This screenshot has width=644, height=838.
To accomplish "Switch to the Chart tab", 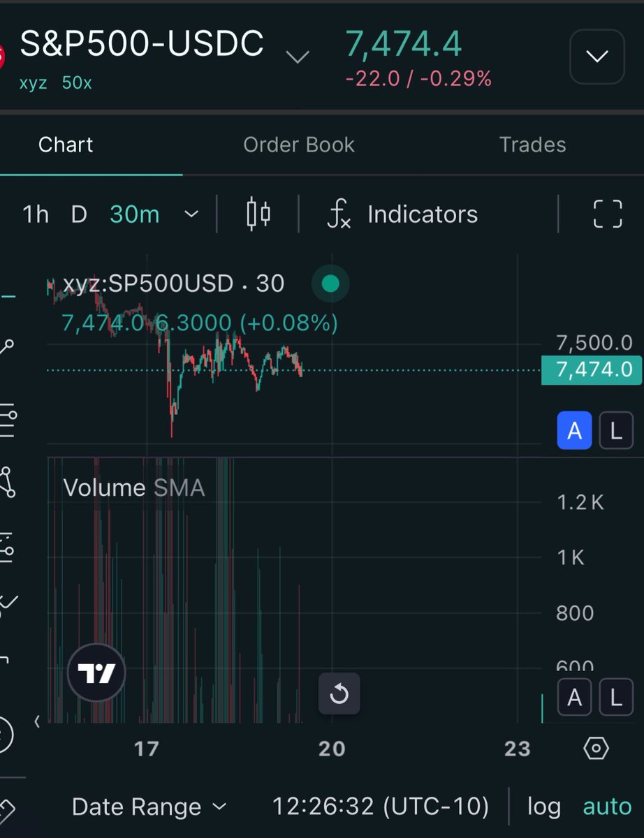I will tap(66, 145).
